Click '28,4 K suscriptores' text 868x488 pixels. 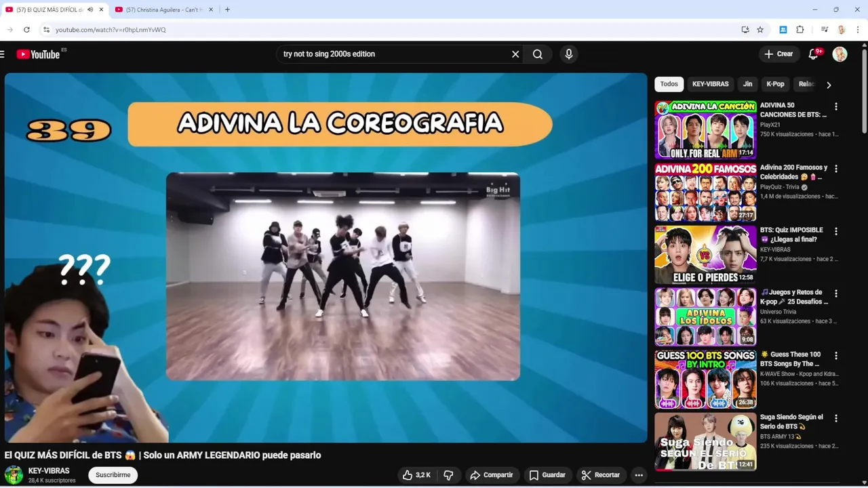point(52,481)
